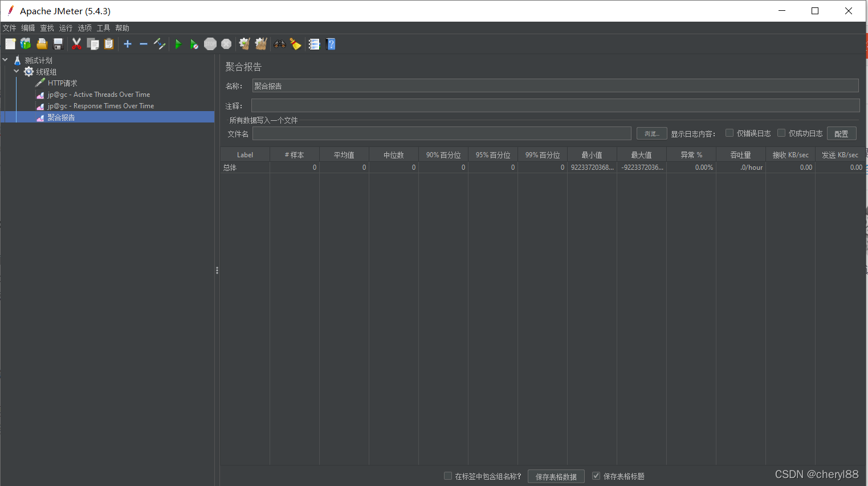868x486 pixels.
Task: Open the 帮助 menu
Action: click(122, 28)
